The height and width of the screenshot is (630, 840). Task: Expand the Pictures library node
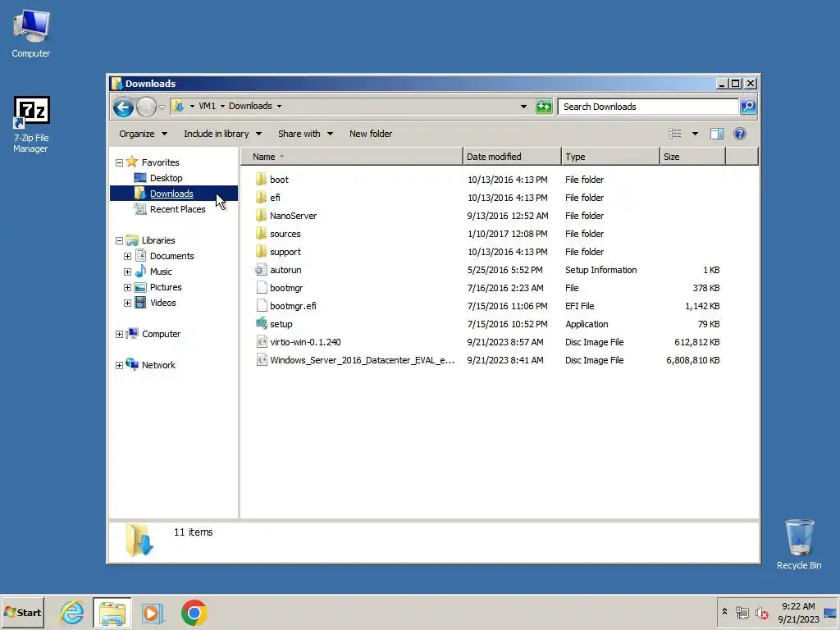127,287
